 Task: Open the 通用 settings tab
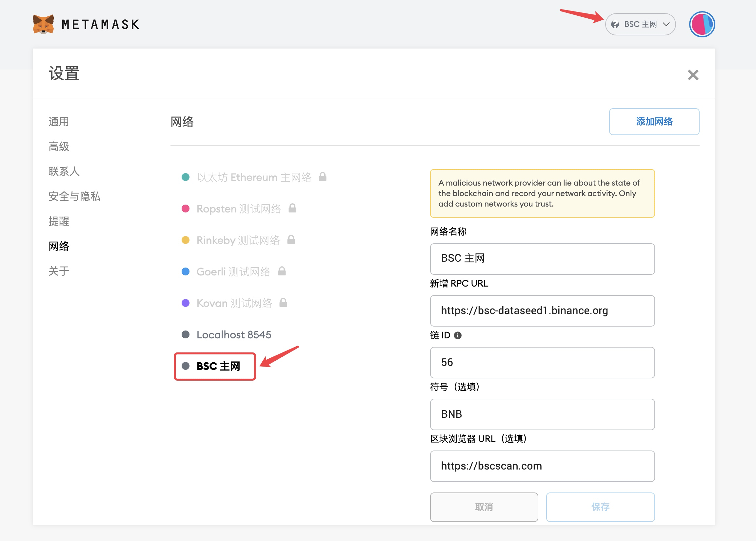[x=59, y=122]
